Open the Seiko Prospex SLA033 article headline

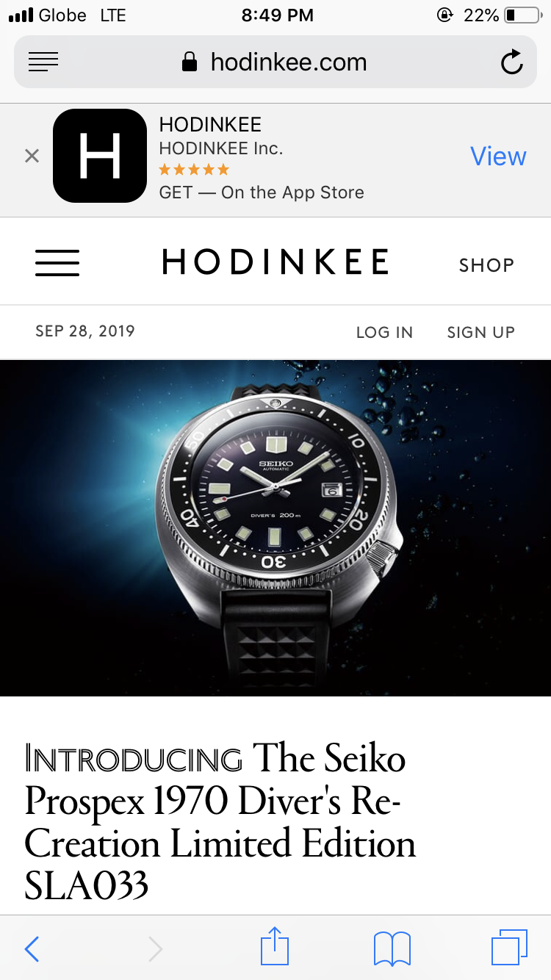[220, 821]
